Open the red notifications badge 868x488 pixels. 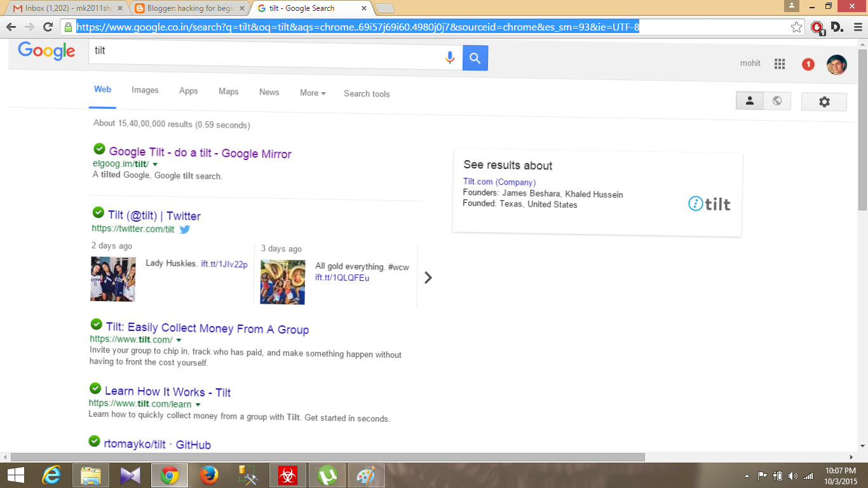tap(808, 64)
